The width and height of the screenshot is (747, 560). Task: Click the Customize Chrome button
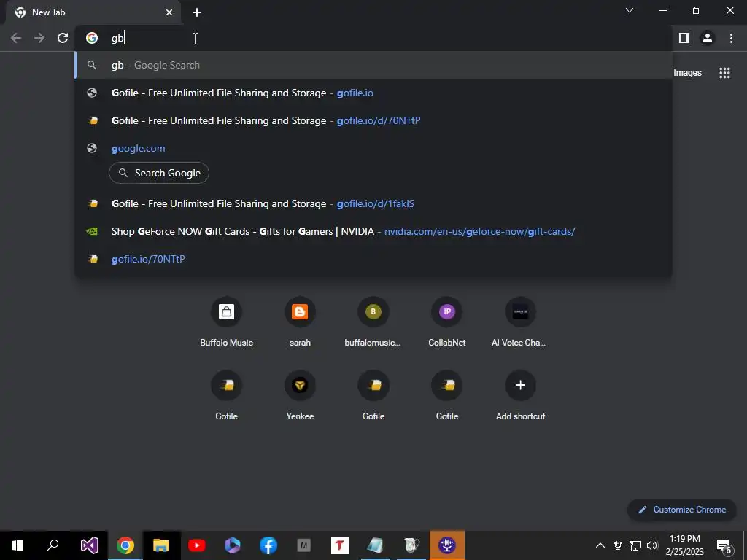point(682,510)
